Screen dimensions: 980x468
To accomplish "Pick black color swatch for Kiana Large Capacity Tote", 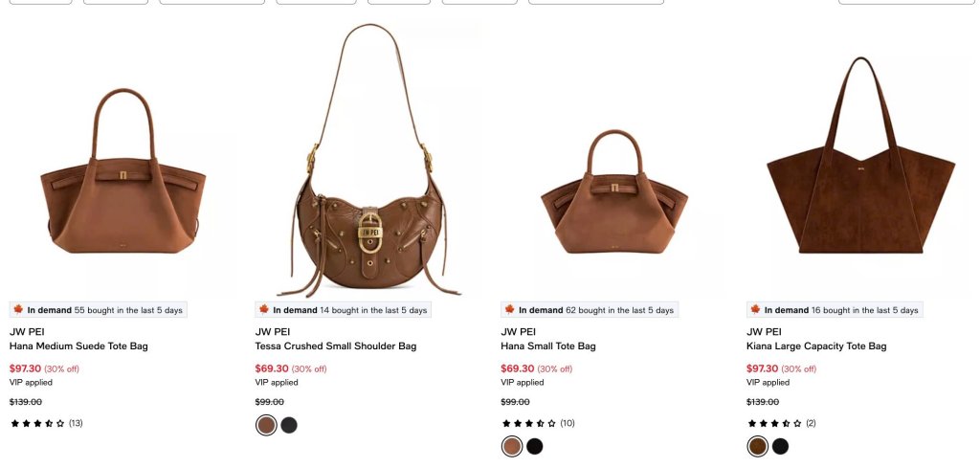I will [781, 446].
